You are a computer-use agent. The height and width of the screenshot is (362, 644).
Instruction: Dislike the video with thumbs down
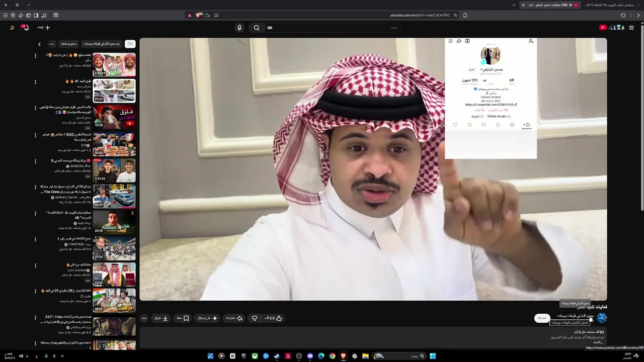tap(255, 318)
